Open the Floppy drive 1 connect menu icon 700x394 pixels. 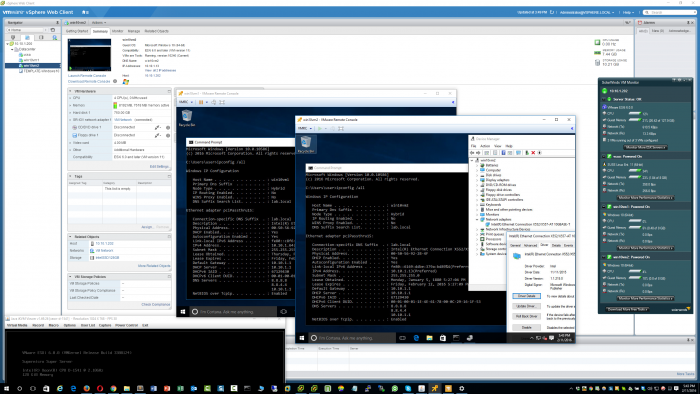(158, 135)
